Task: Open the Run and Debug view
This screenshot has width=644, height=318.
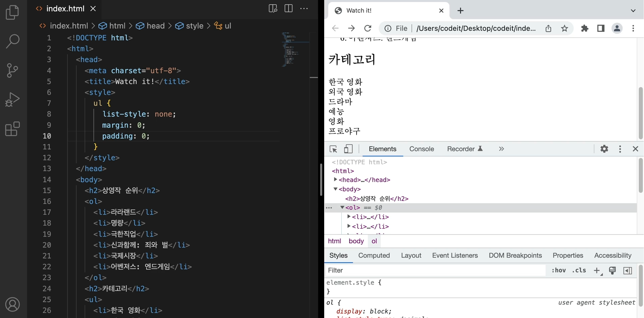Action: click(12, 100)
